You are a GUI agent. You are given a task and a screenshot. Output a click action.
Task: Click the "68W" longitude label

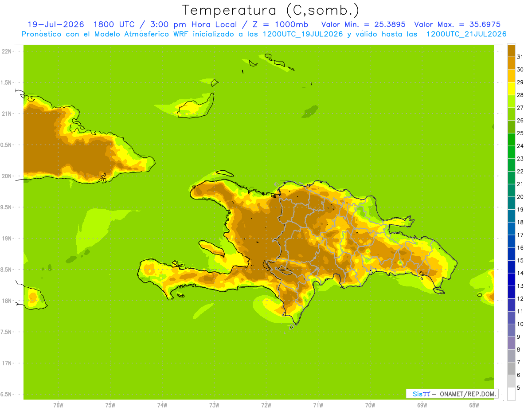point(473,405)
